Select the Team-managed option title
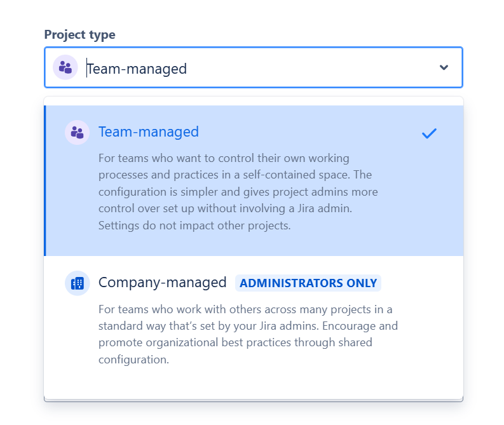The height and width of the screenshot is (425, 504). coord(148,132)
